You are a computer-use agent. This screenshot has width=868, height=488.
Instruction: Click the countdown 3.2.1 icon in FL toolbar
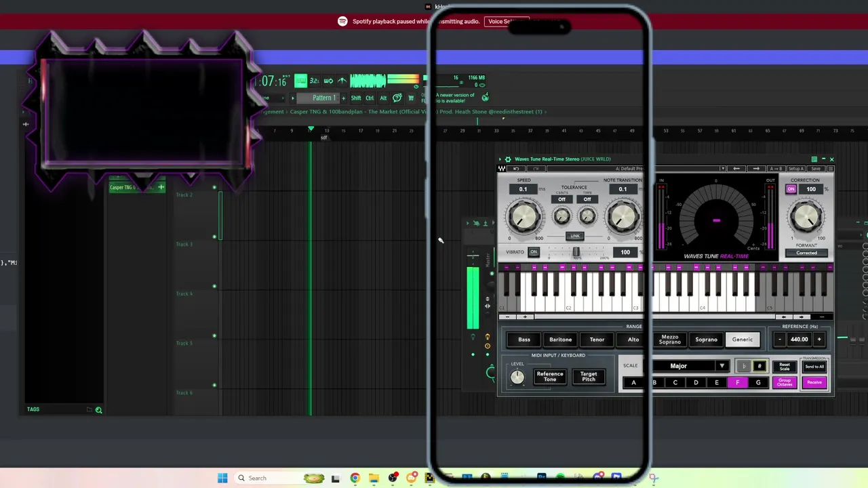click(314, 81)
